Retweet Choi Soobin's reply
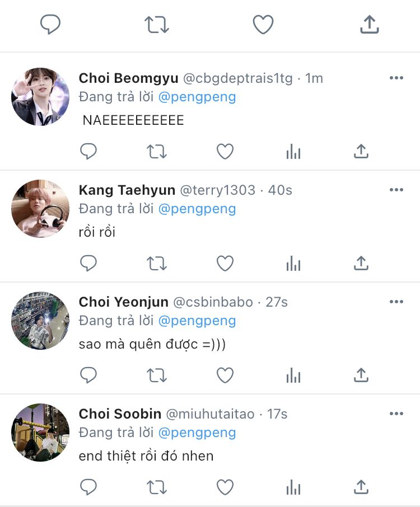 point(156,487)
